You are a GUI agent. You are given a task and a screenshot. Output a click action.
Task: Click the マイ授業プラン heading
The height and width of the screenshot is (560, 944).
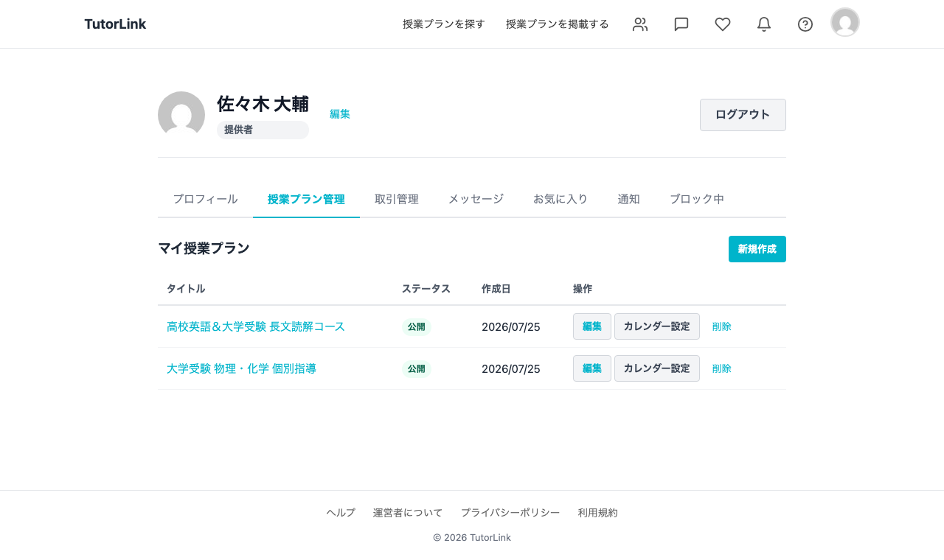pos(204,248)
